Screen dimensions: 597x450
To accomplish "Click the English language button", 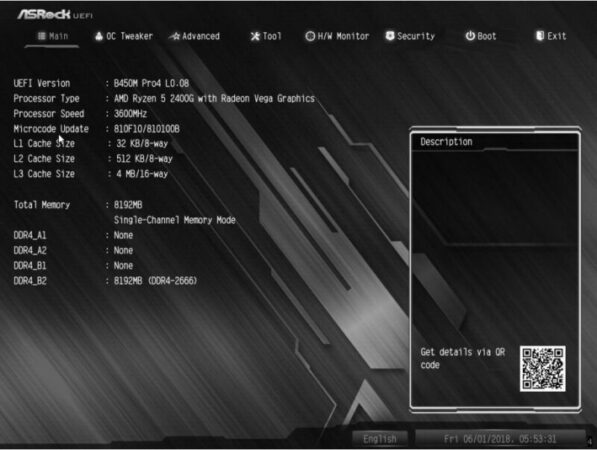I will [380, 439].
